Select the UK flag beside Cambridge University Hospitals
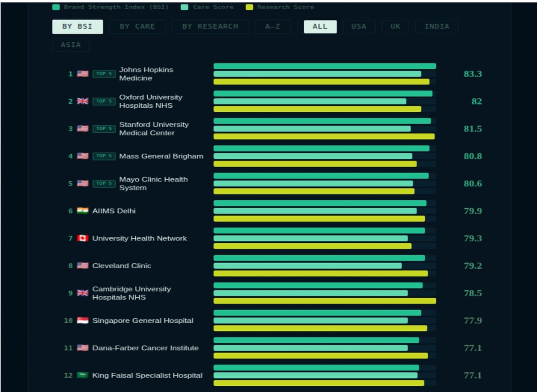 [82, 293]
